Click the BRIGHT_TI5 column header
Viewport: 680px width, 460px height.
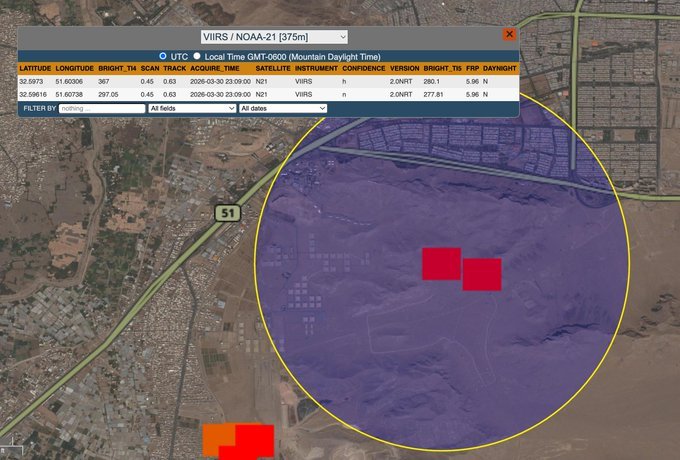pyautogui.click(x=442, y=69)
